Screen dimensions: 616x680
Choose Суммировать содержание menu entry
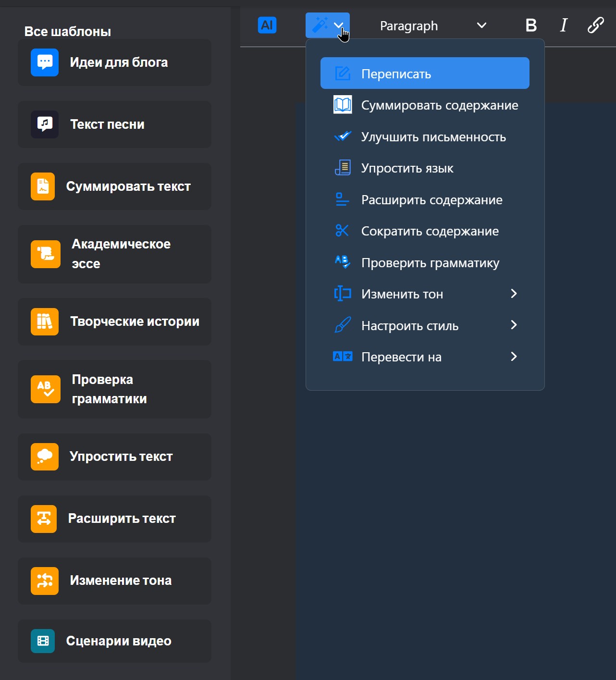425,105
